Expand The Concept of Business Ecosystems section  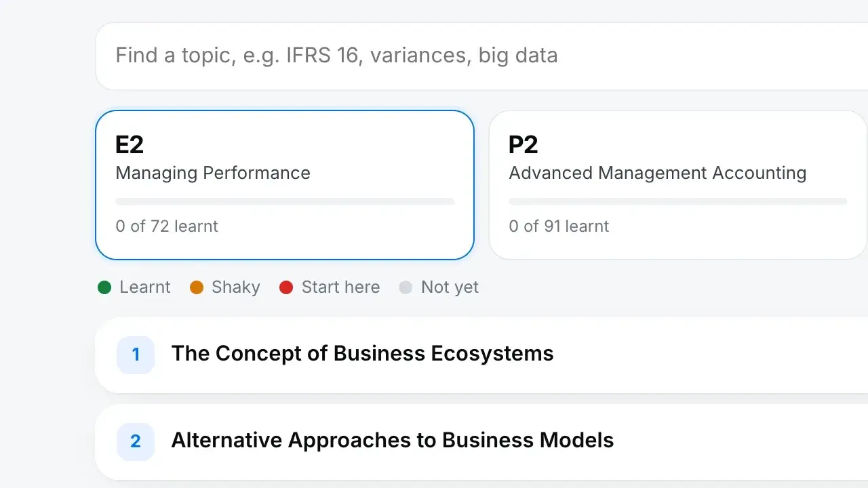point(481,354)
